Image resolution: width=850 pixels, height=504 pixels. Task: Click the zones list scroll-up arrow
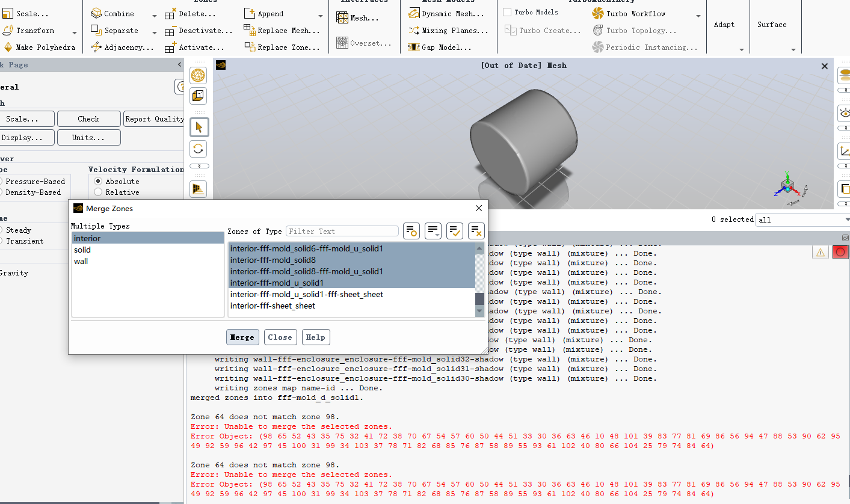coord(479,248)
